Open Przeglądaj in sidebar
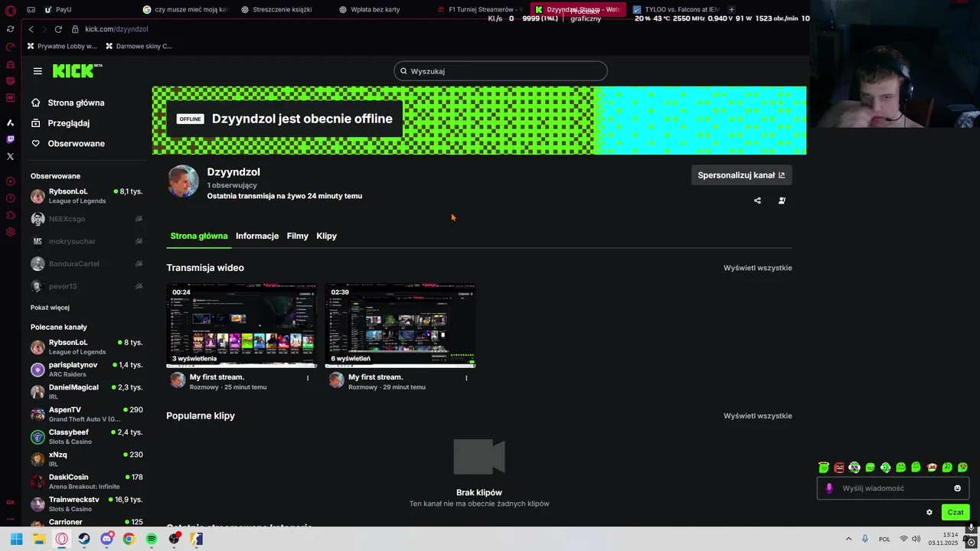The height and width of the screenshot is (551, 980). click(60, 123)
